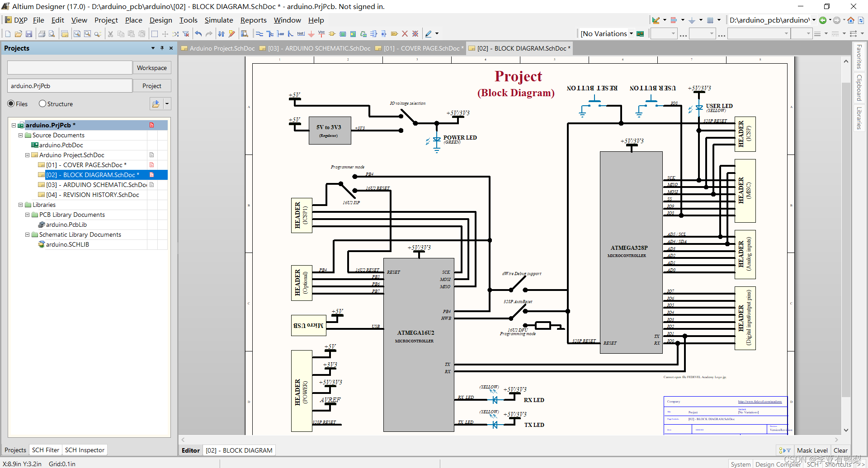Open the File menu
868x468 pixels.
[x=38, y=20]
